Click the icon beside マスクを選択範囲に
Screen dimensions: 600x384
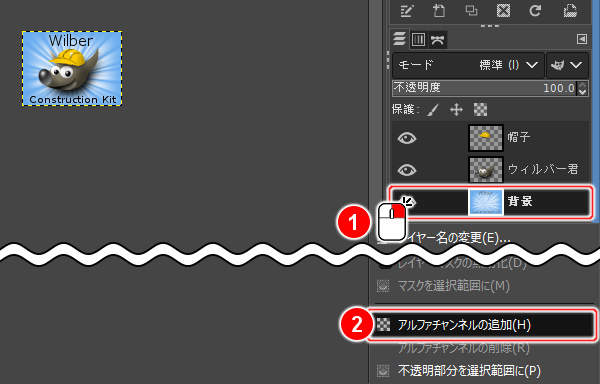click(383, 286)
